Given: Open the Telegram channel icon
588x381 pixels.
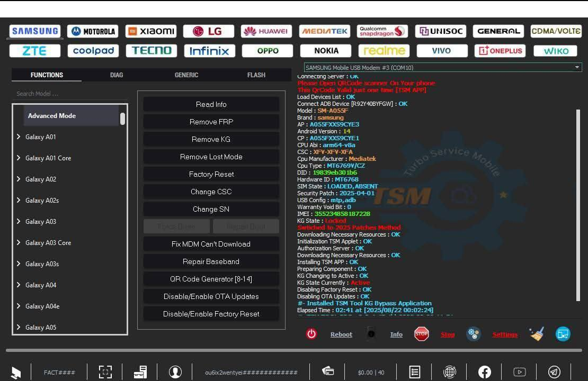Looking at the screenshot, I should pyautogui.click(x=554, y=372).
